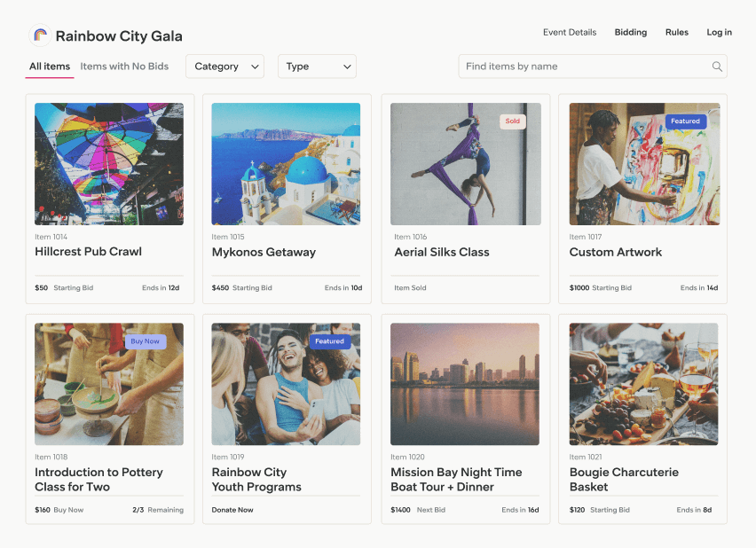Click the Item 1014 label
Image resolution: width=756 pixels, height=548 pixels.
coord(51,237)
